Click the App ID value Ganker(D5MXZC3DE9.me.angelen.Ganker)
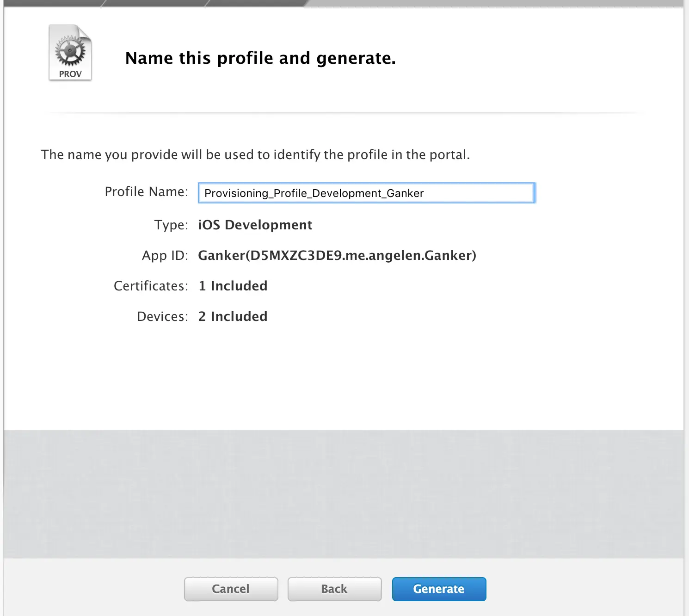The height and width of the screenshot is (616, 689). point(337,255)
